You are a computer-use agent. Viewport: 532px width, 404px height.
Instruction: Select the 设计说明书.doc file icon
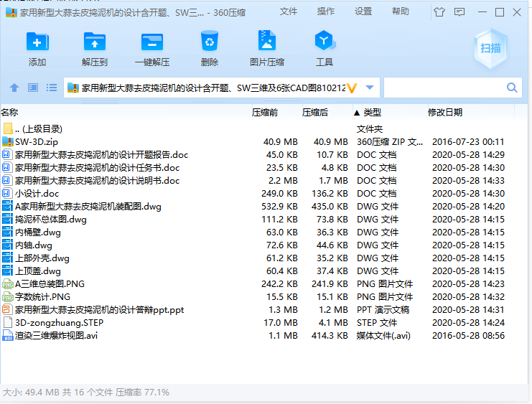point(6,180)
